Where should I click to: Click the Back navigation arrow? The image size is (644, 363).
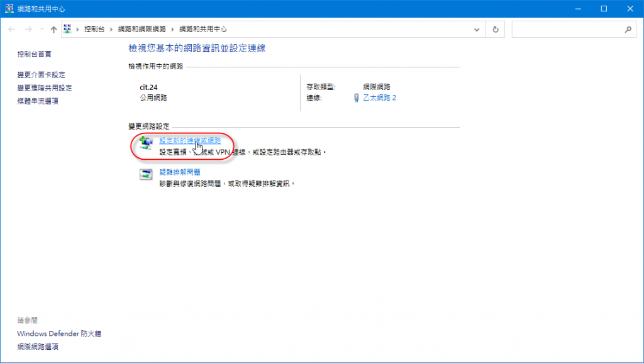point(12,30)
